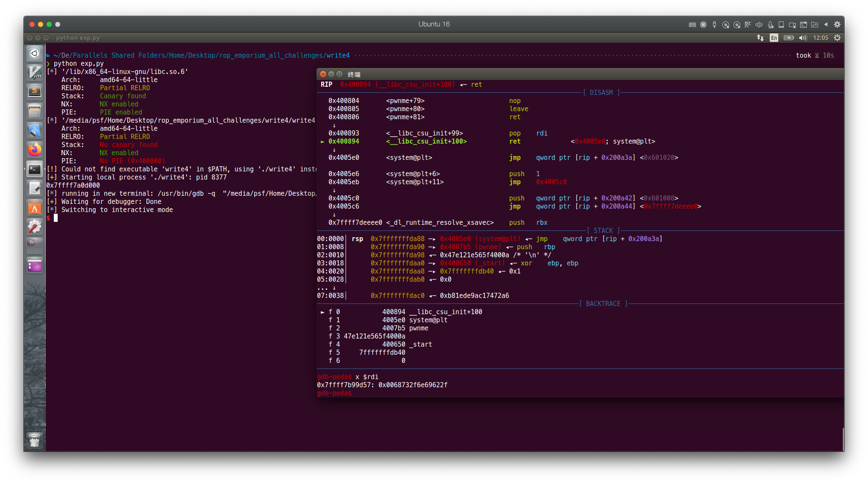Click DISASM section header label
868x483 pixels.
coord(601,93)
